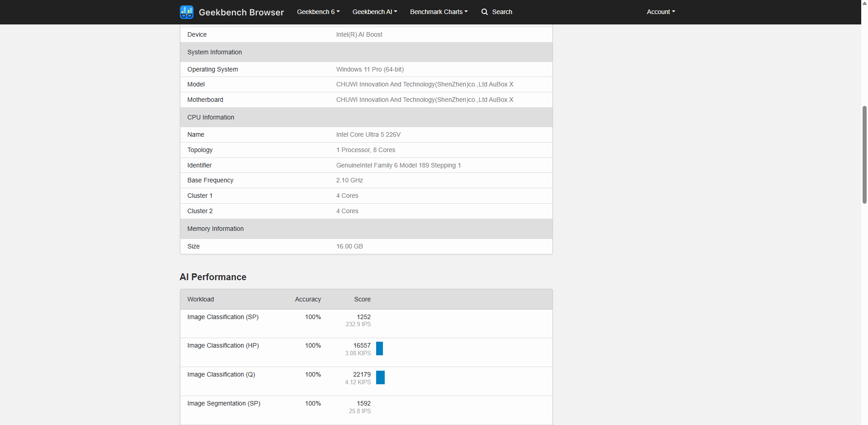Click the 3.08 KIPS throughput value
Viewport: 868px width, 425px height.
coord(358,353)
